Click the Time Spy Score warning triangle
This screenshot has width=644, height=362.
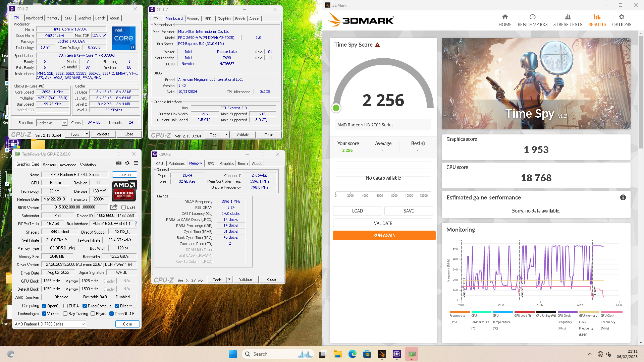pyautogui.click(x=377, y=45)
